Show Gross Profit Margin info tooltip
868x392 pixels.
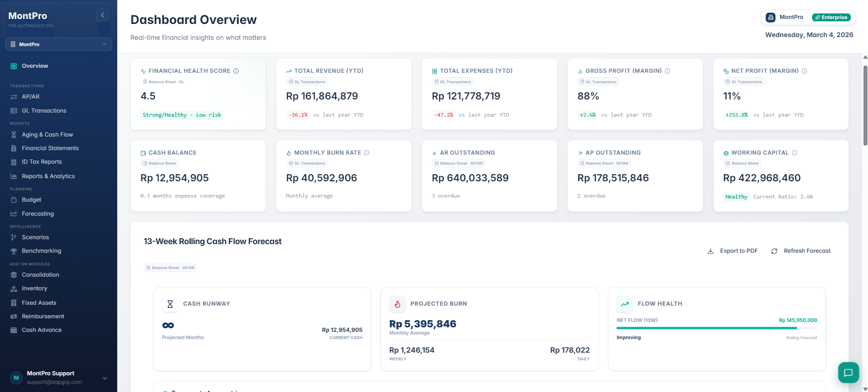[668, 71]
